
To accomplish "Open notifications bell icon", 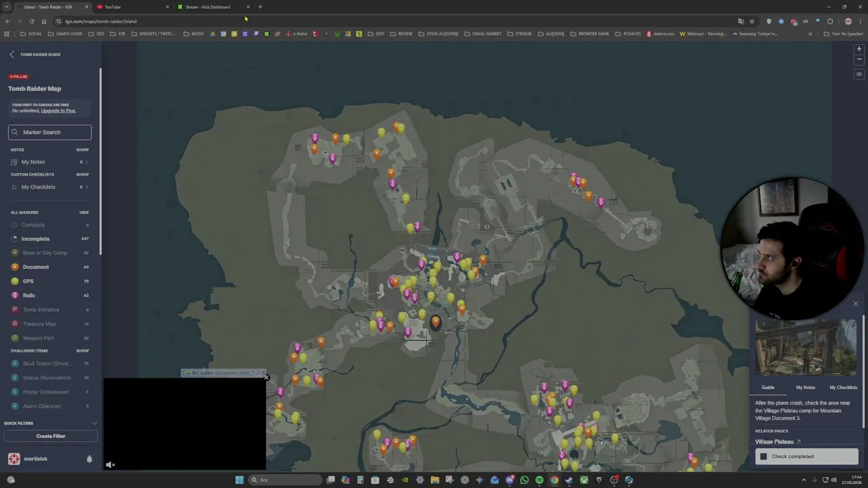I will pyautogui.click(x=89, y=459).
